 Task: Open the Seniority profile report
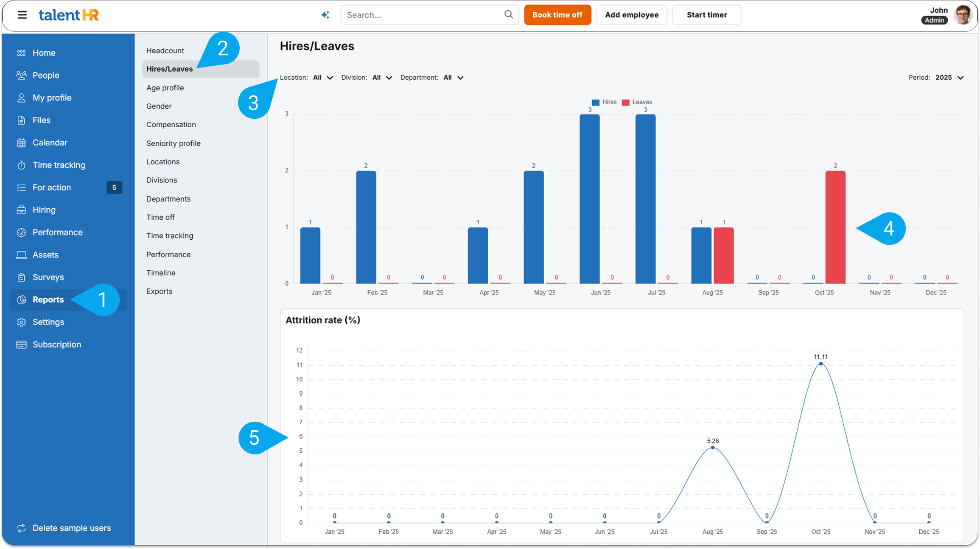[x=173, y=143]
